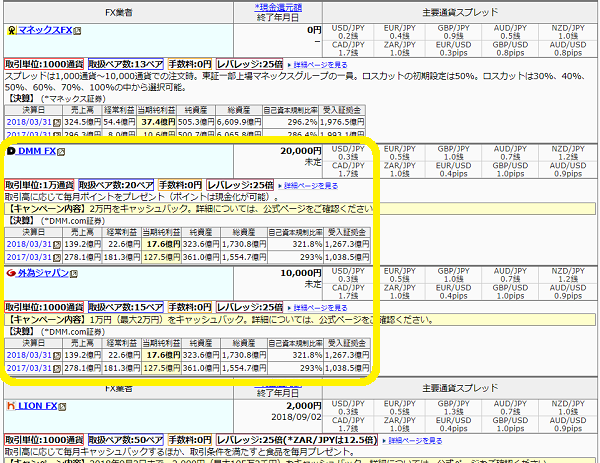Click external icon after 外為ジャパン 2017/03/31 date
The height and width of the screenshot is (463, 600).
57,369
